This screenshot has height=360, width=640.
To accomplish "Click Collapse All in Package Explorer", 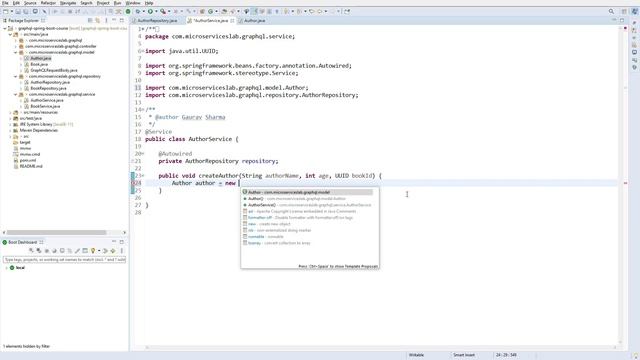I will coord(90,20).
